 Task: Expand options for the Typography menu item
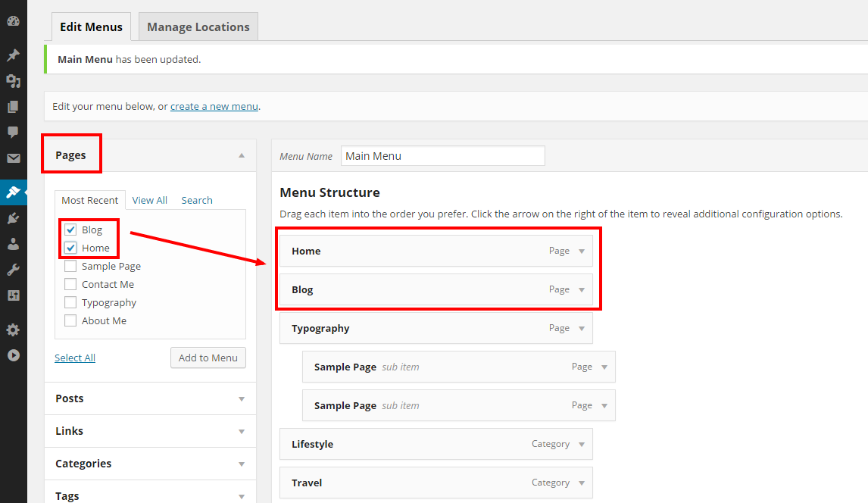tap(582, 328)
